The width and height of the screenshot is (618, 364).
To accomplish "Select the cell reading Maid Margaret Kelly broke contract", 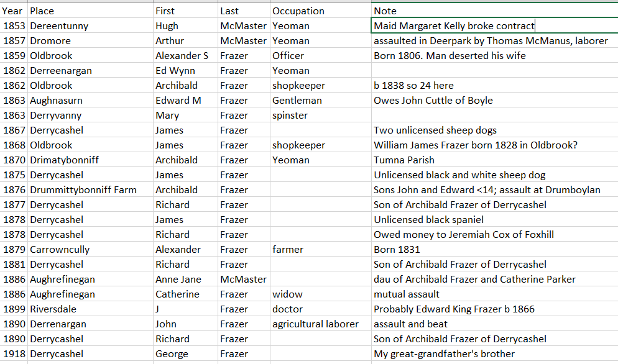I will (x=454, y=25).
